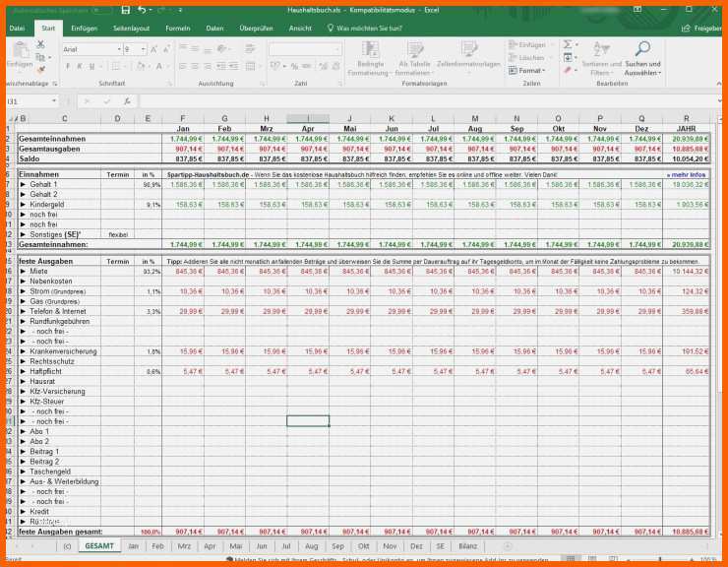Open cell borders options

click(116, 67)
